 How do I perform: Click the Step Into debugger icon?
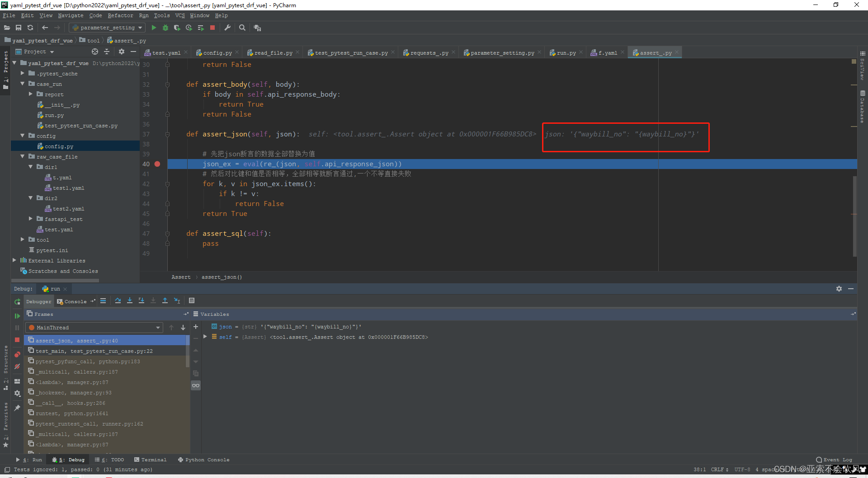point(130,300)
